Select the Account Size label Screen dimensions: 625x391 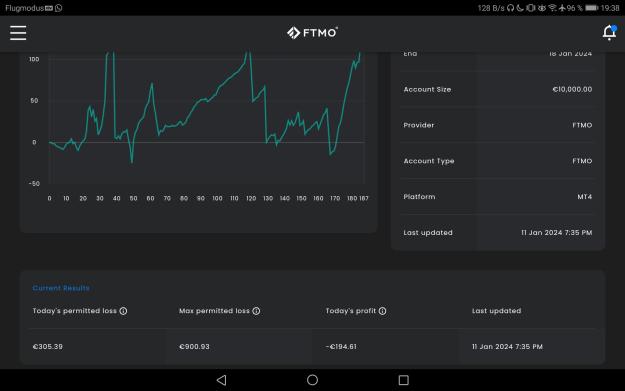tap(427, 89)
